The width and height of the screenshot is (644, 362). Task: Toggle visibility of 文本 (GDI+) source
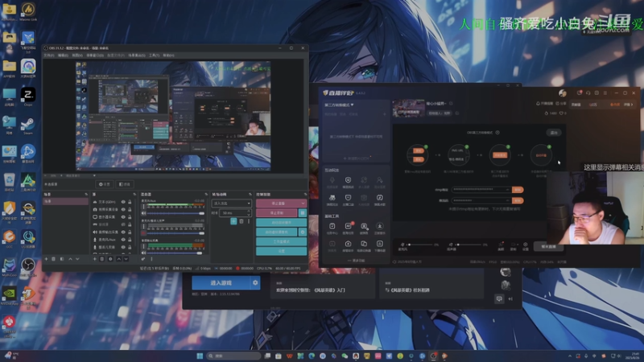pos(123,202)
